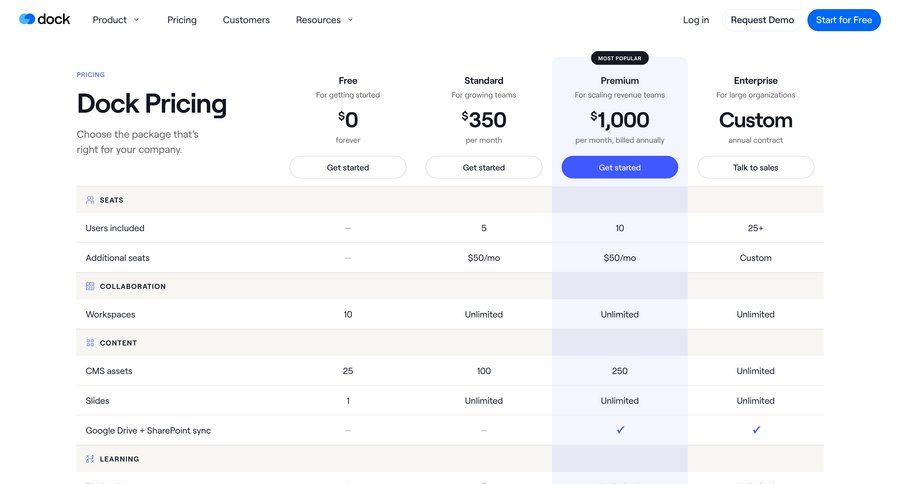
Task: Click the Additional seats row label
Action: [118, 258]
